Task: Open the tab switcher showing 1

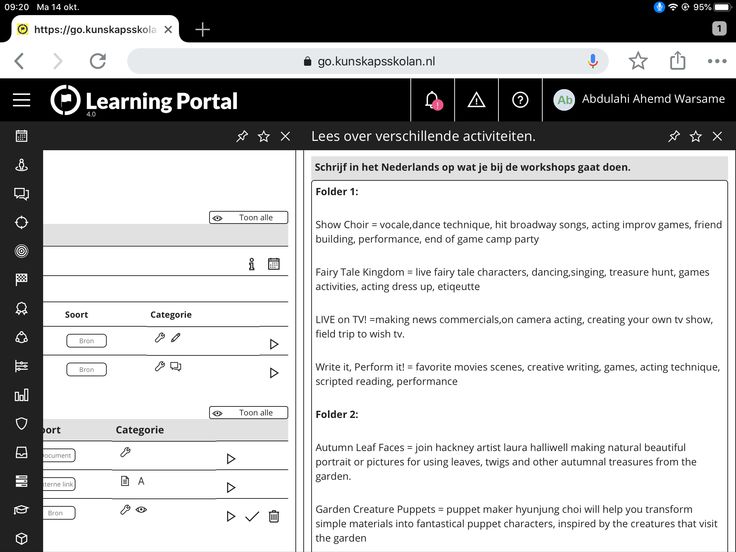Action: click(x=719, y=29)
